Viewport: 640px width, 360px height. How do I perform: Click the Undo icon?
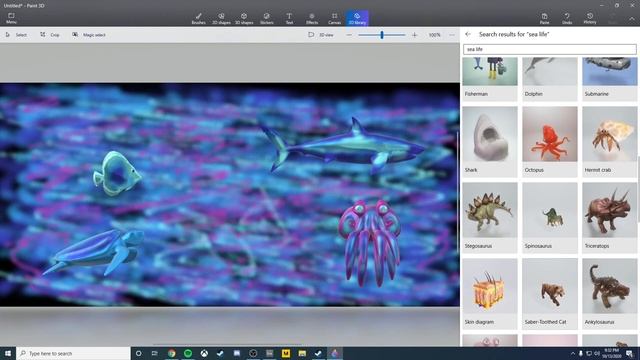567,18
